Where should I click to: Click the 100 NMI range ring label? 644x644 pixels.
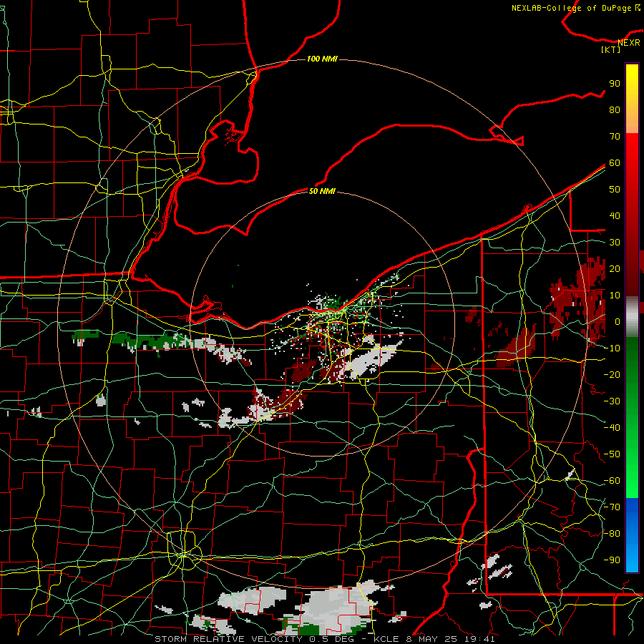pyautogui.click(x=322, y=59)
